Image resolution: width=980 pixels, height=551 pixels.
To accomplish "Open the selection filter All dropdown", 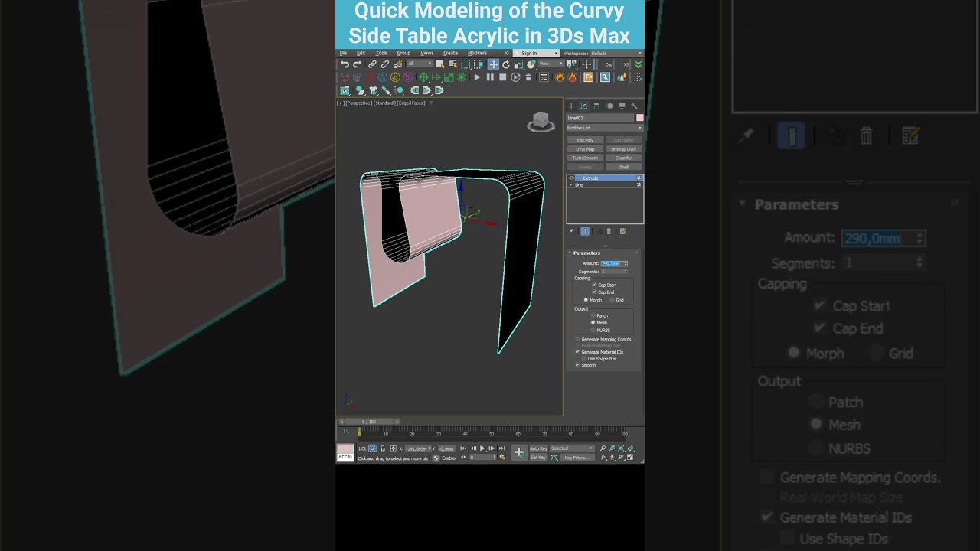I will click(420, 64).
